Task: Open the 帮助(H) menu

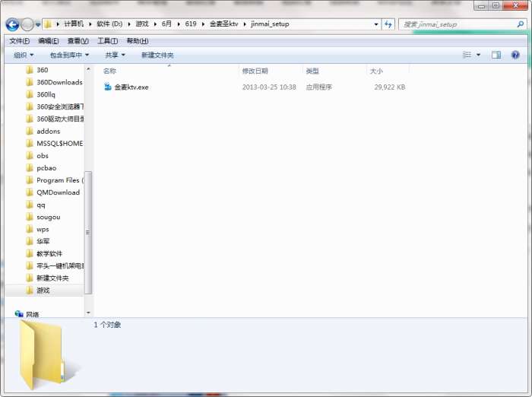Action: [x=138, y=41]
